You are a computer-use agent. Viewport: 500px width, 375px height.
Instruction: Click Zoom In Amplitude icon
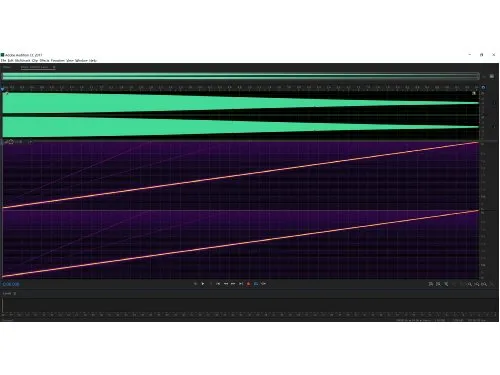[x=431, y=284]
